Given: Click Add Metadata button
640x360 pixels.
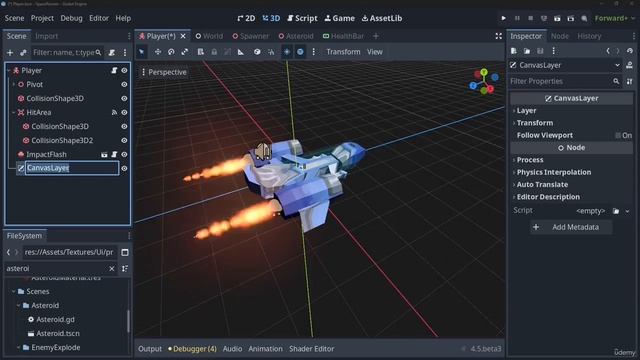Looking at the screenshot, I should click(571, 227).
